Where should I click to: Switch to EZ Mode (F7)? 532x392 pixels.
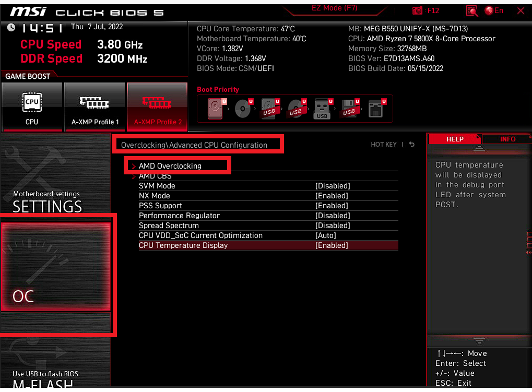tap(334, 8)
